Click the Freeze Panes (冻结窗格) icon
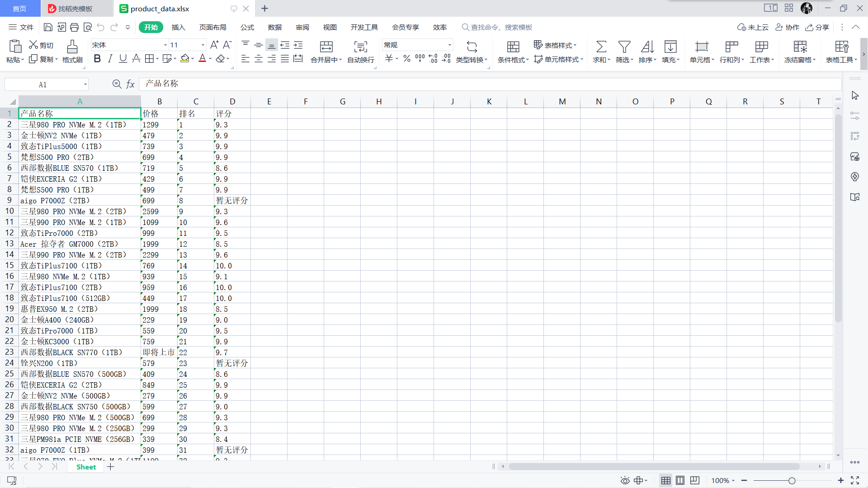 [x=800, y=47]
